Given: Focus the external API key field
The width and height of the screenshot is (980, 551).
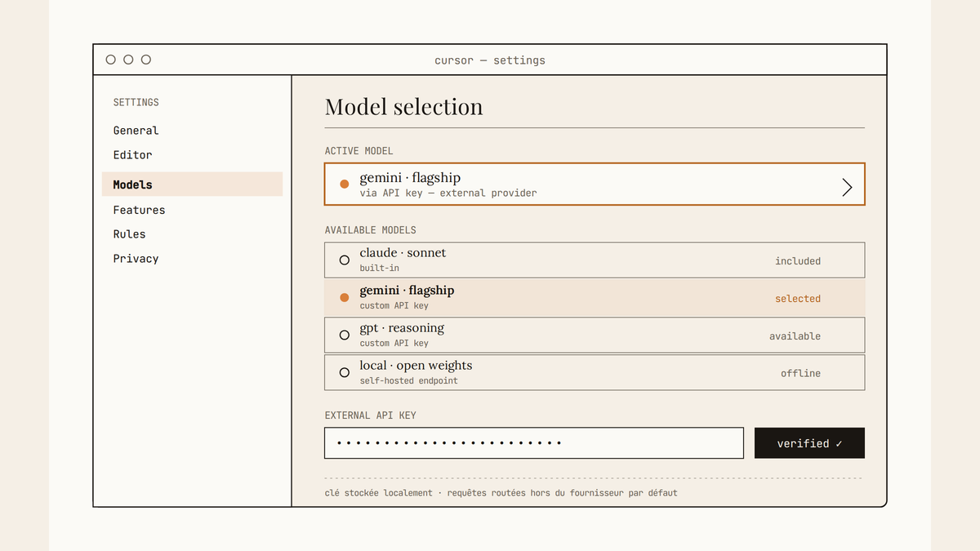Looking at the screenshot, I should [x=534, y=443].
